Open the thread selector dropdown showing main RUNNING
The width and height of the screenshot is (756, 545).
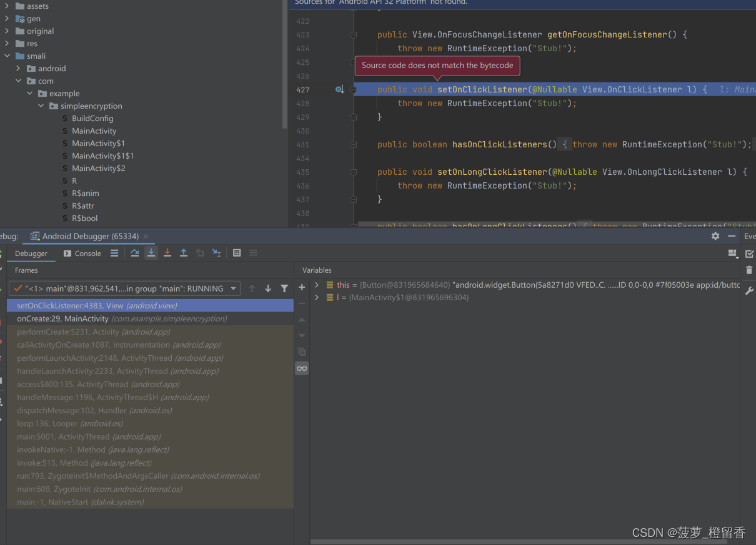124,288
